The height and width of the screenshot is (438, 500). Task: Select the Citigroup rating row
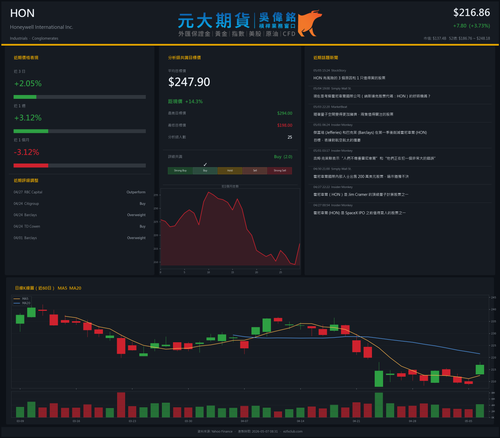[x=80, y=204]
